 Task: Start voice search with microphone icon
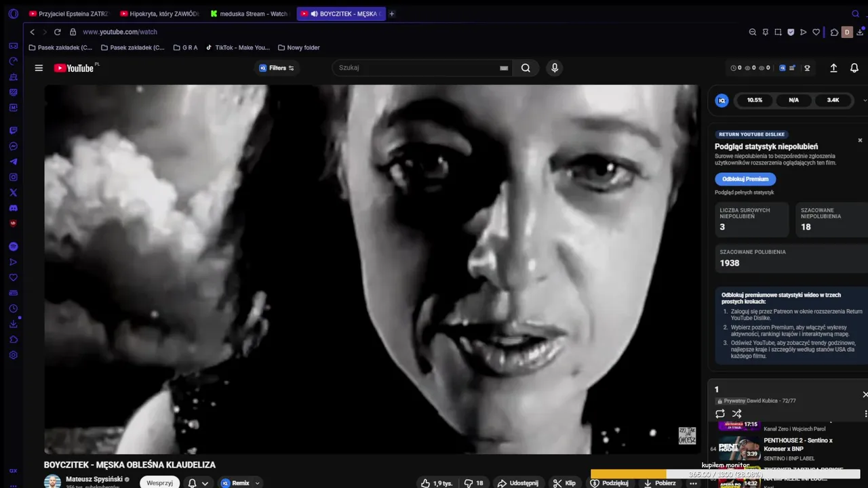tap(555, 68)
